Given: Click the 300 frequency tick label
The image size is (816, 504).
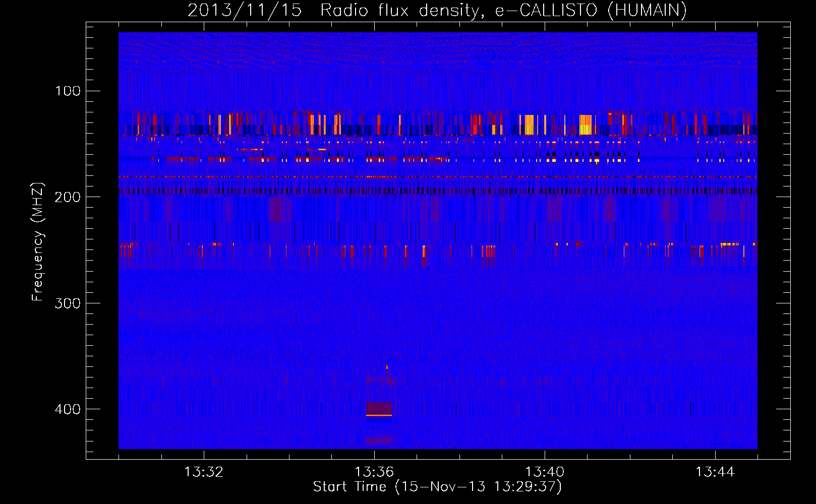Looking at the screenshot, I should [68, 303].
